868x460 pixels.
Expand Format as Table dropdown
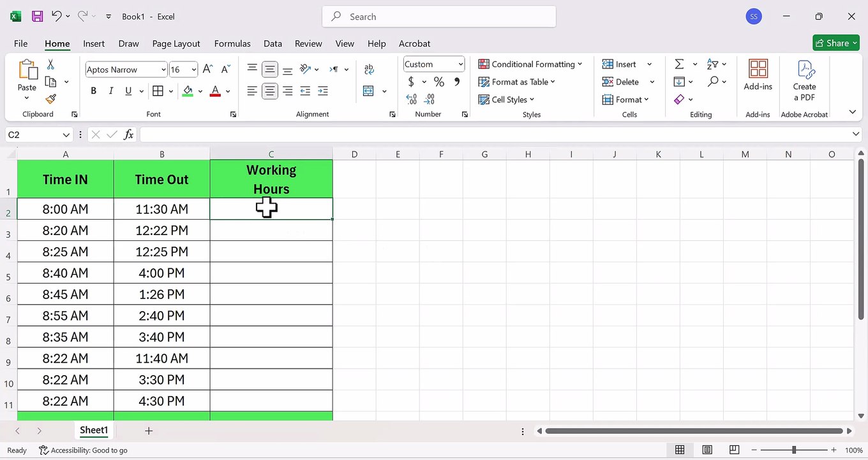click(553, 82)
